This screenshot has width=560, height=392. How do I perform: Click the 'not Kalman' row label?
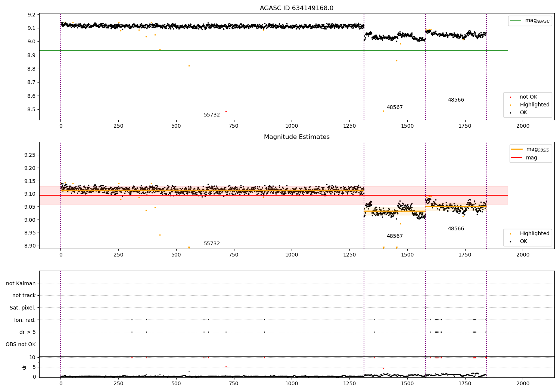tap(21, 283)
